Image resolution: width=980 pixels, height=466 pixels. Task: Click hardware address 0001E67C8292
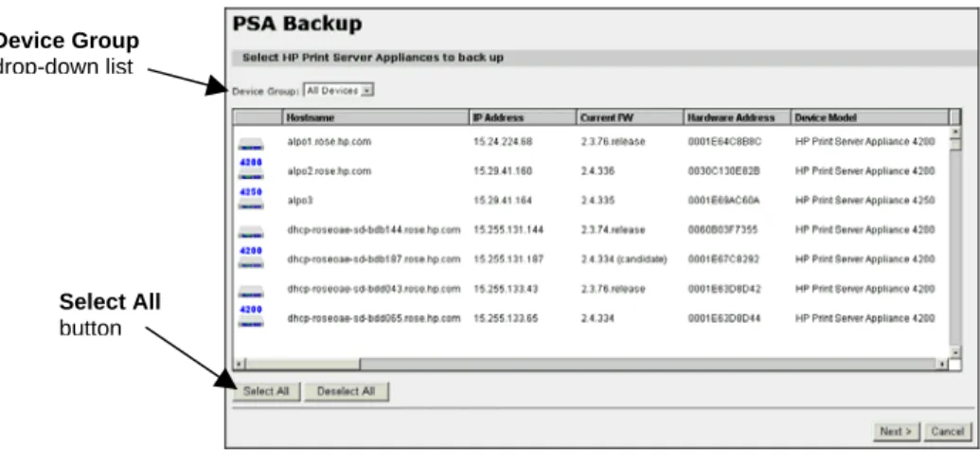point(724,260)
